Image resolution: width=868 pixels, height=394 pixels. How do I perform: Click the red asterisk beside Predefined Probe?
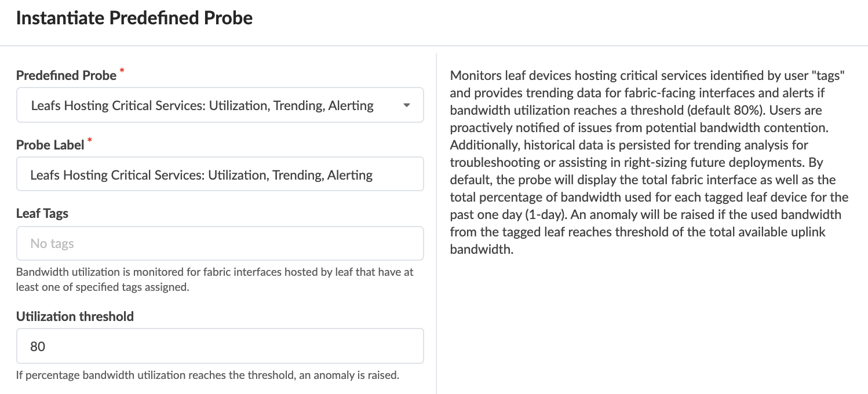(x=122, y=71)
